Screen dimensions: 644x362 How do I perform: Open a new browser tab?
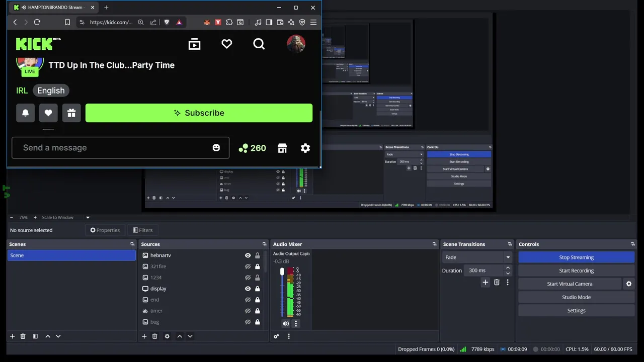106,8
